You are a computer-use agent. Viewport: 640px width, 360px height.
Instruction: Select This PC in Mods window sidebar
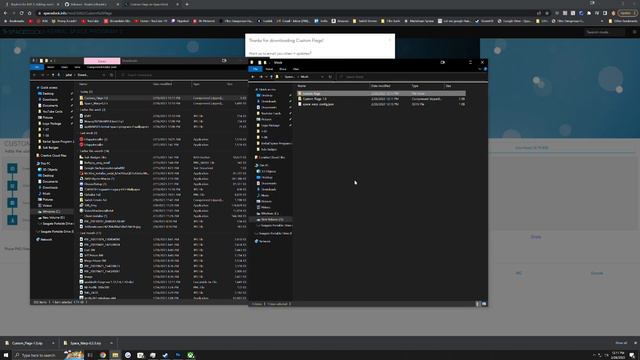(x=264, y=165)
